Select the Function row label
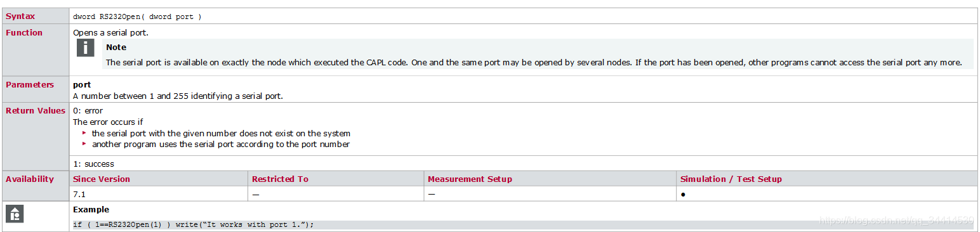The width and height of the screenshot is (980, 232). click(24, 32)
